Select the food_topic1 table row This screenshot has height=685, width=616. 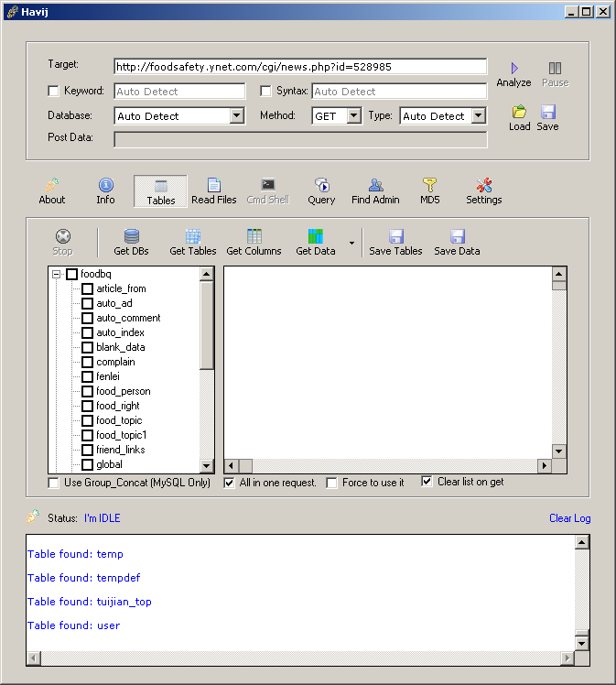tap(122, 435)
